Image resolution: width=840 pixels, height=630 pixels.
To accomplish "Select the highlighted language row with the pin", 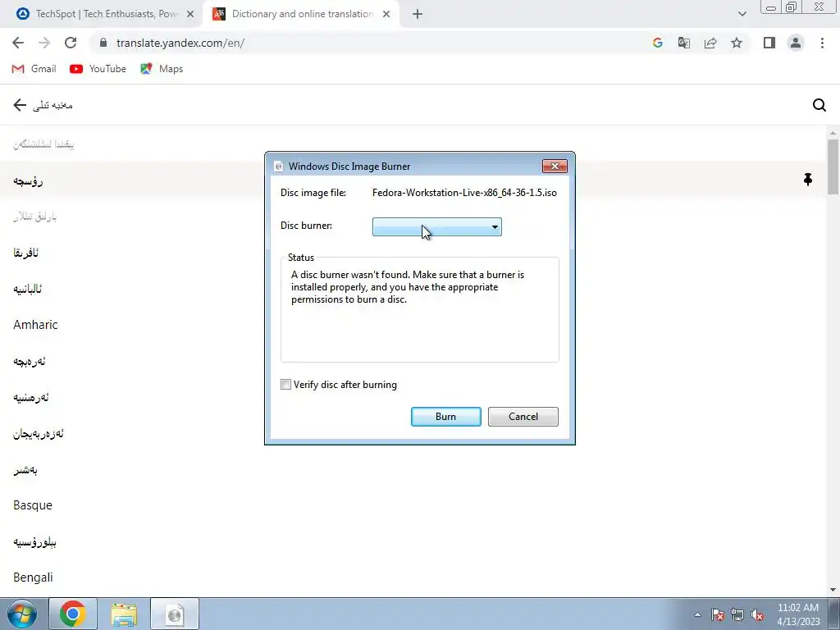I will pyautogui.click(x=413, y=180).
